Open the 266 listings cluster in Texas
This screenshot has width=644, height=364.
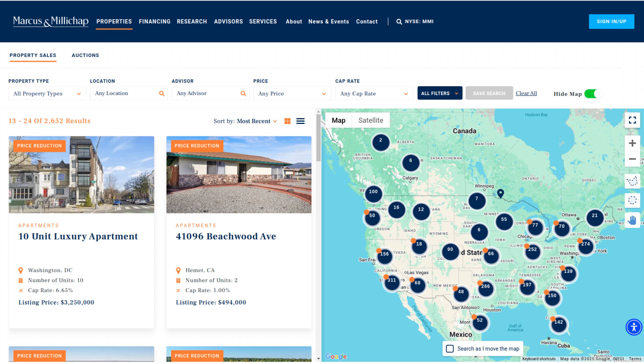coord(486,288)
